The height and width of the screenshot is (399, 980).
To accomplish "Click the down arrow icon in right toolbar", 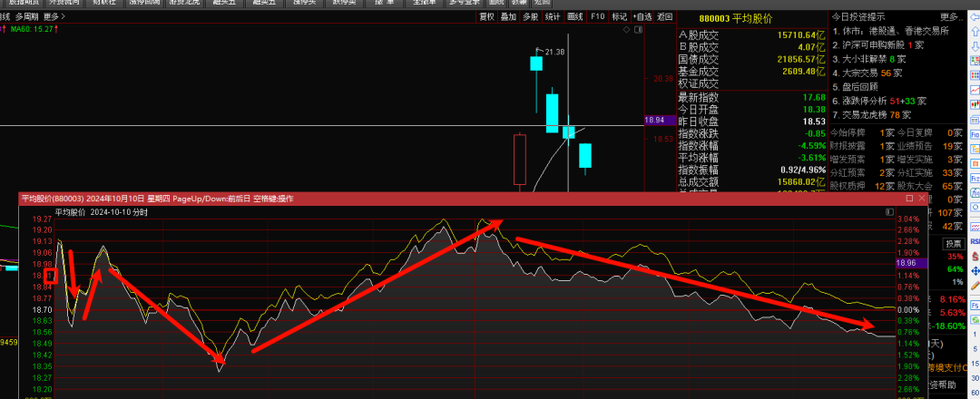I will tap(974, 45).
